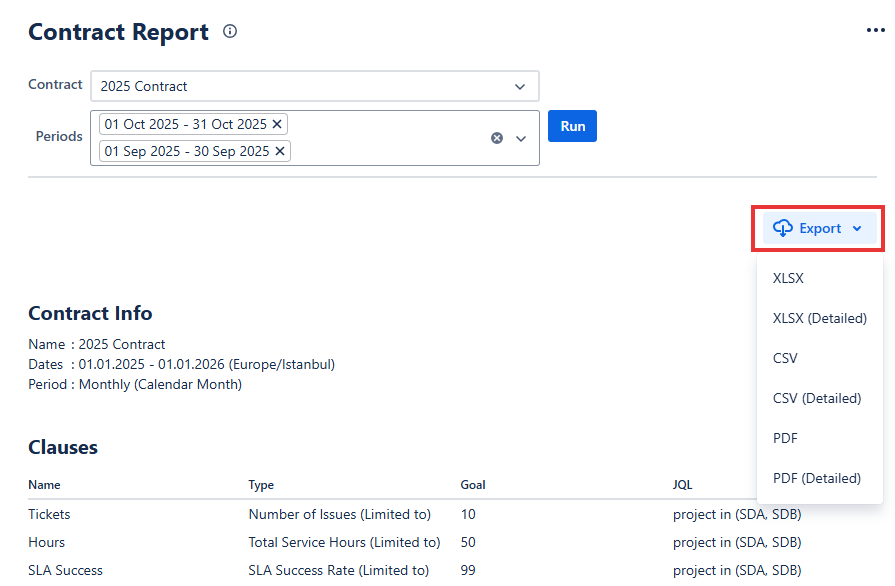Image resolution: width=895 pixels, height=586 pixels.
Task: Click the Export dropdown button
Action: point(818,229)
